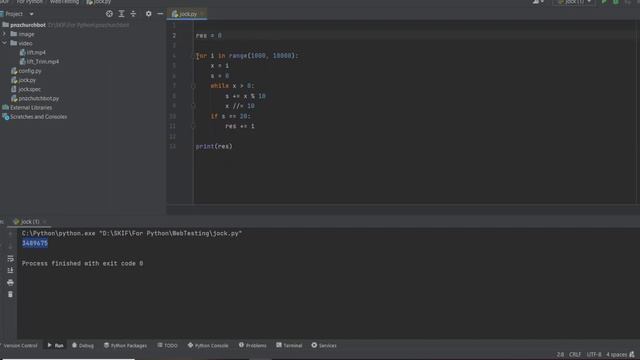Open the Python Packages tool window

click(x=125, y=346)
